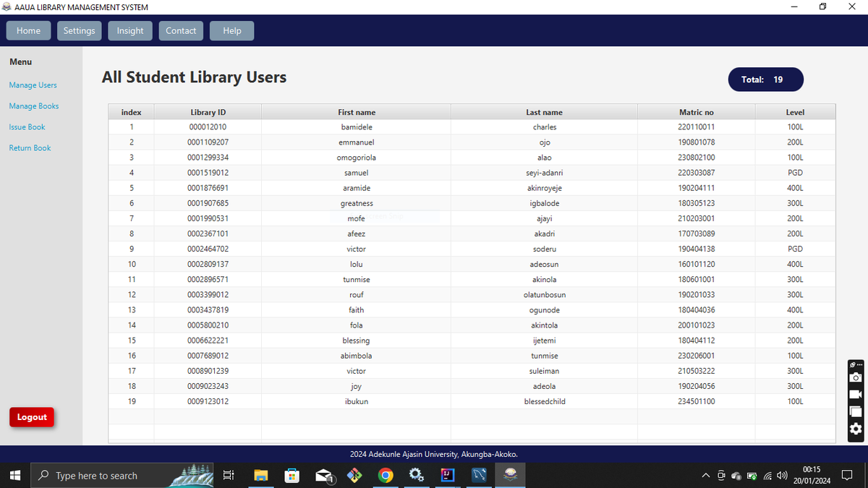Select matric number 190204111
868x488 pixels.
(697, 188)
